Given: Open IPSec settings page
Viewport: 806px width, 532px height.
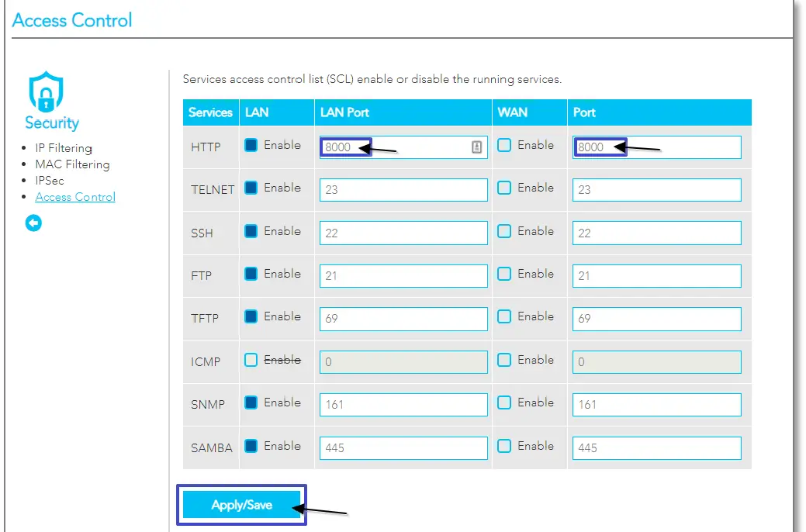Looking at the screenshot, I should pyautogui.click(x=50, y=181).
